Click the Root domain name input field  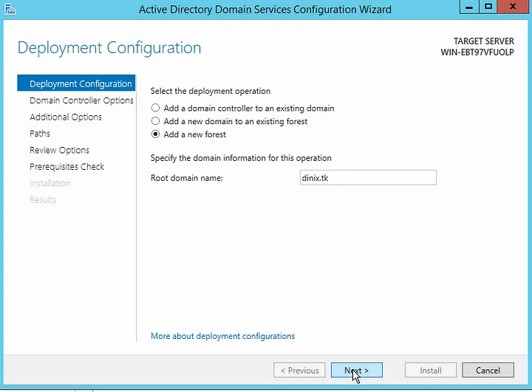pyautogui.click(x=368, y=178)
